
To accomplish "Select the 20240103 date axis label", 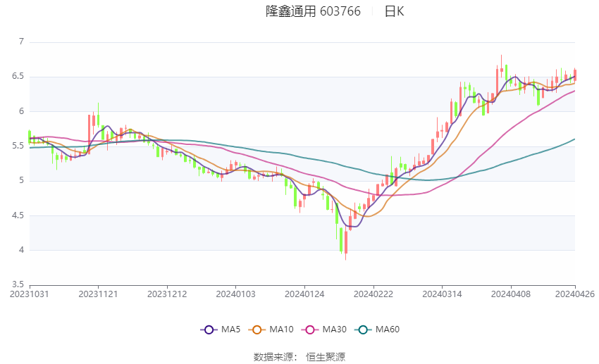I will 235,294.
